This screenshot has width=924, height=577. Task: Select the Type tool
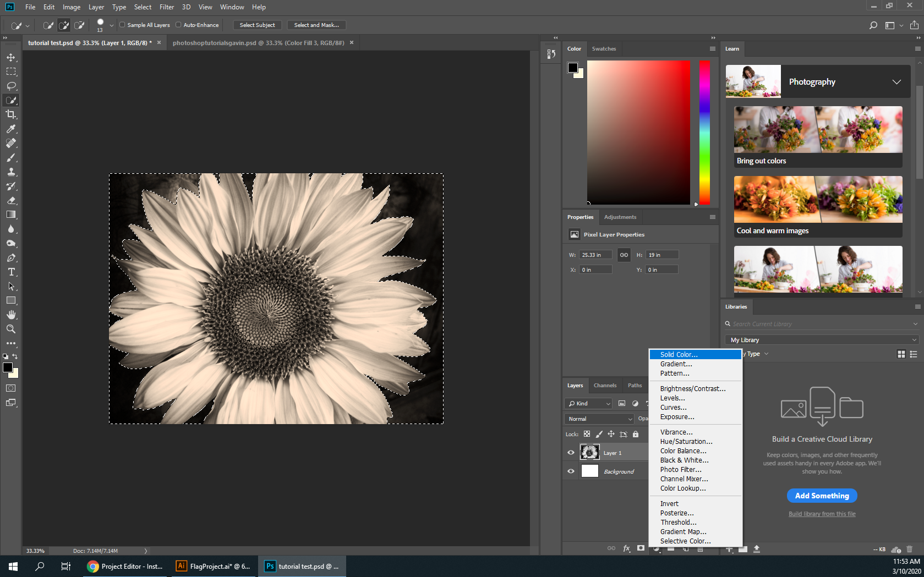click(11, 272)
